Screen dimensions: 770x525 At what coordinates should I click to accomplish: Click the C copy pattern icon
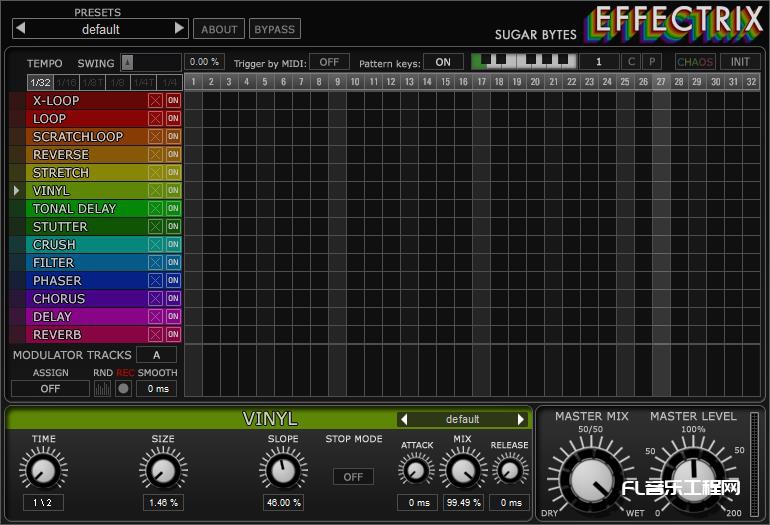630,62
